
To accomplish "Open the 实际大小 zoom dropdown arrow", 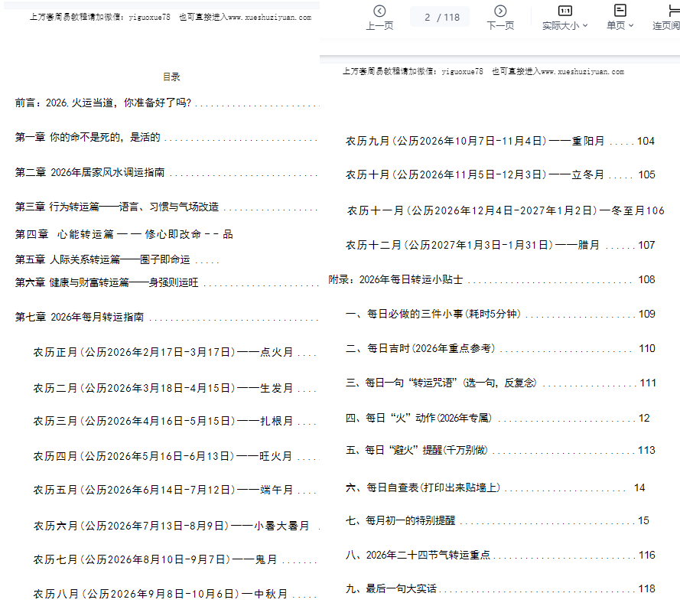I will coord(585,25).
